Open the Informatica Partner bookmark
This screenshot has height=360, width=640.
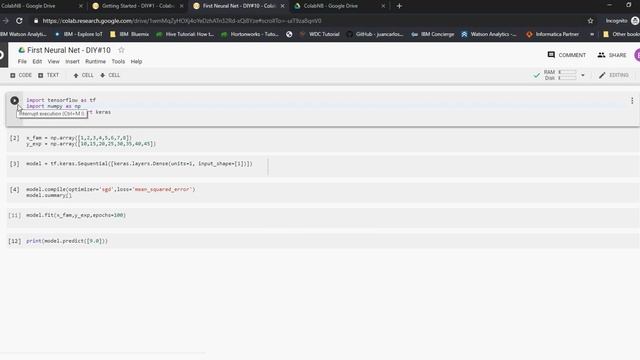[552, 34]
